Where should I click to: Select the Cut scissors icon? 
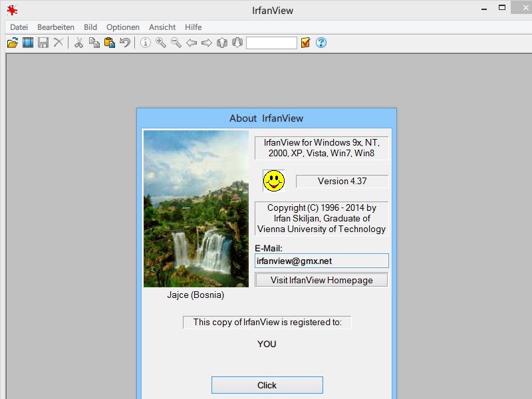click(78, 43)
